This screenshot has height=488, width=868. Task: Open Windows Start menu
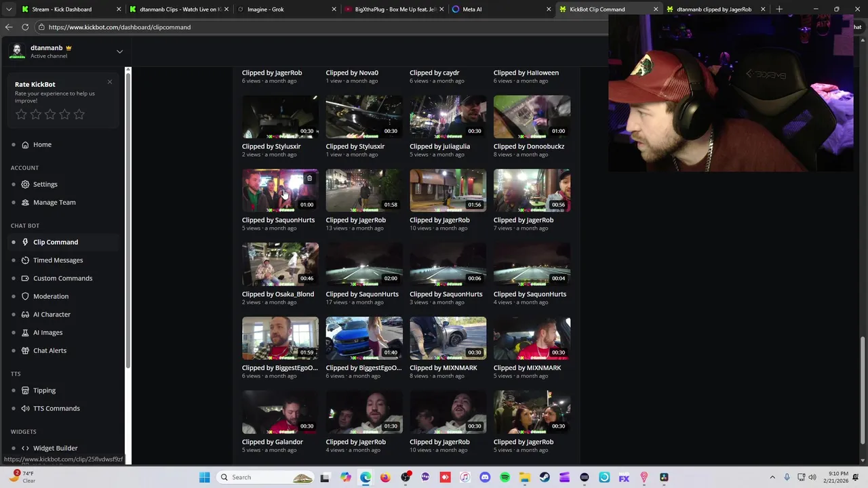204,477
